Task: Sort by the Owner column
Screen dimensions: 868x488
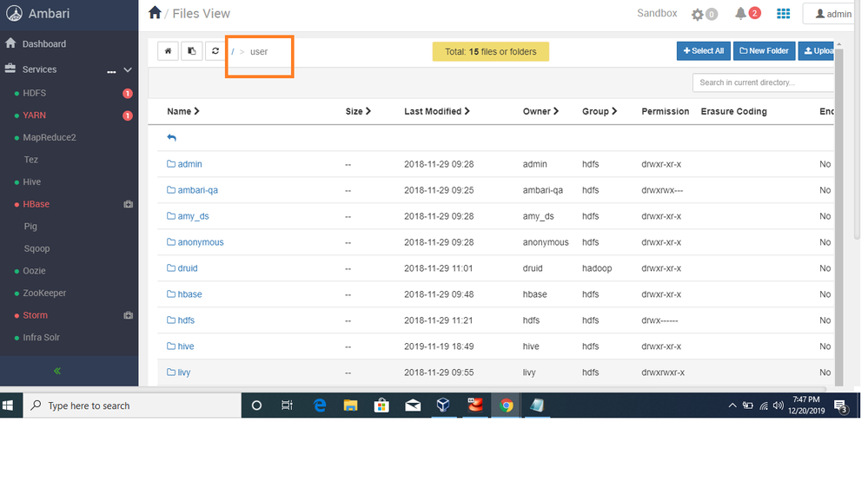Action: (x=540, y=111)
